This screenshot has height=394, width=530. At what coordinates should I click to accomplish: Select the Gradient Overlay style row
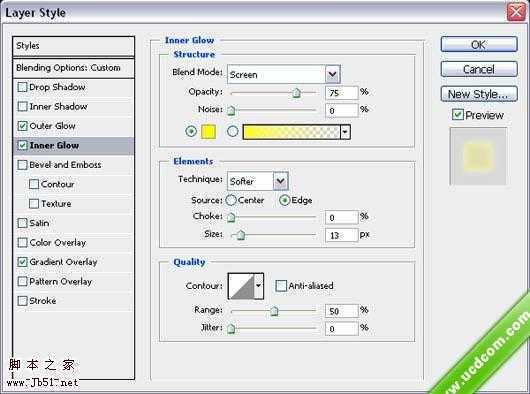73,262
